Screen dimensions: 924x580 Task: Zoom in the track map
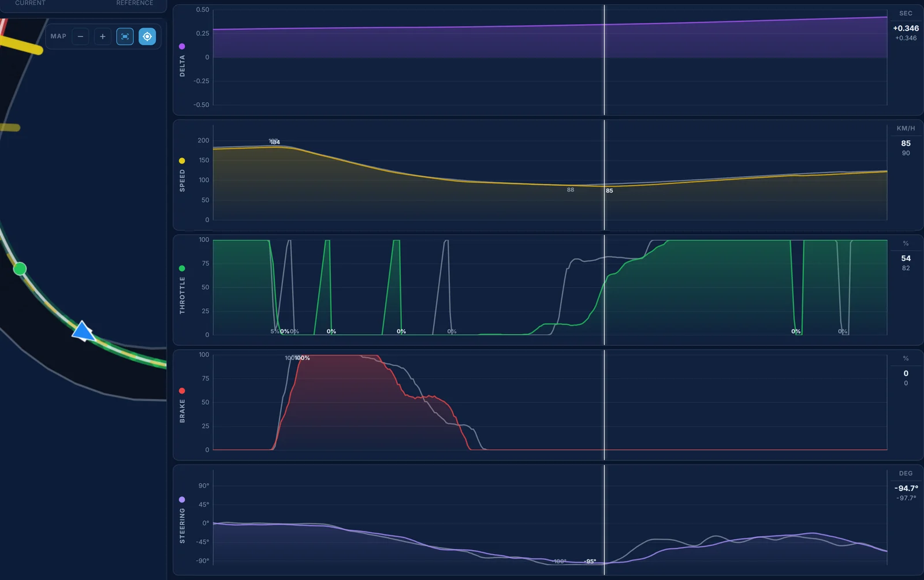coord(102,36)
